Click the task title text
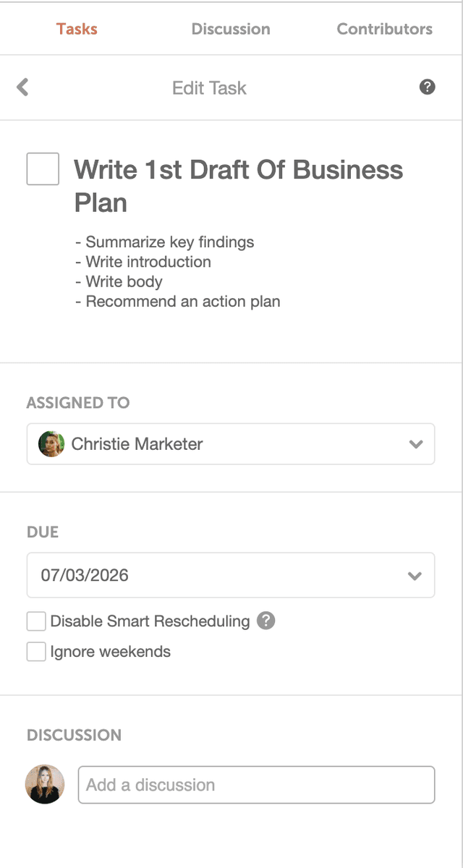 pos(238,184)
